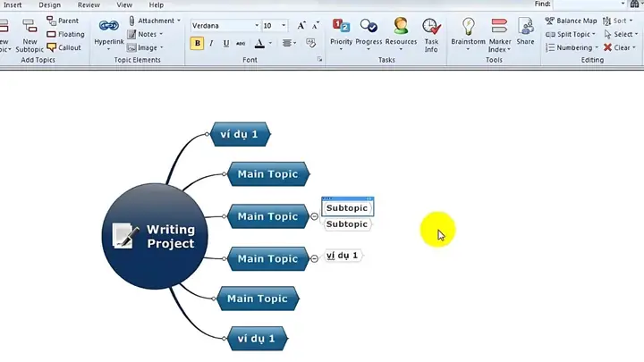Open Resources icon in Tasks group

pos(401,35)
